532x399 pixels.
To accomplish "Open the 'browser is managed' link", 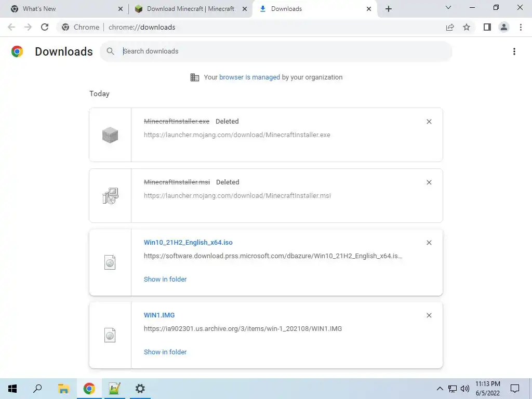I will 249,77.
